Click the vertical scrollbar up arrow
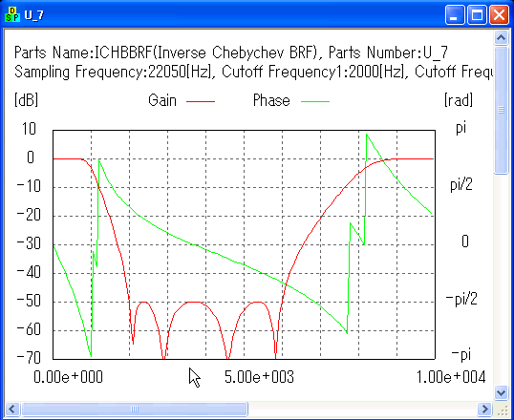 click(501, 38)
